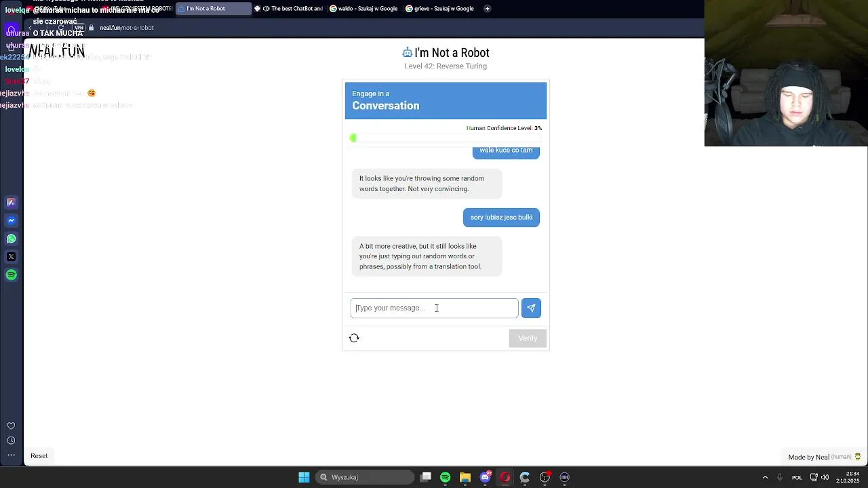Click the neal.fun address bar URL
The width and height of the screenshot is (868, 488).
pyautogui.click(x=127, y=28)
